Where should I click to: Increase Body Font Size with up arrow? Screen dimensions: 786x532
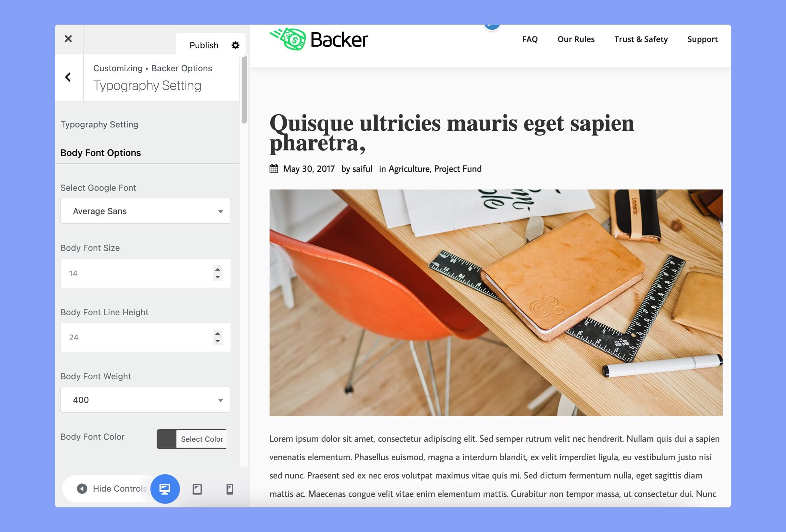pos(218,270)
